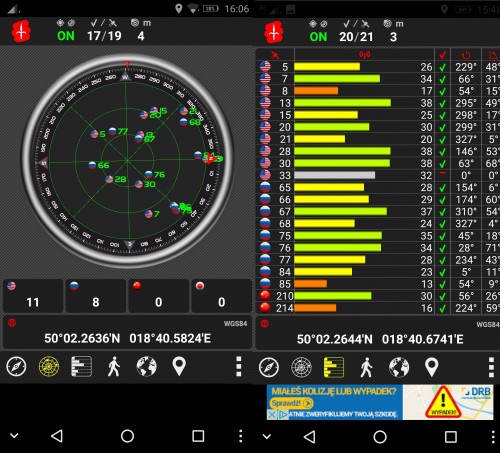Tap the US satellite count box showing 11
This screenshot has height=453, width=500.
click(33, 296)
